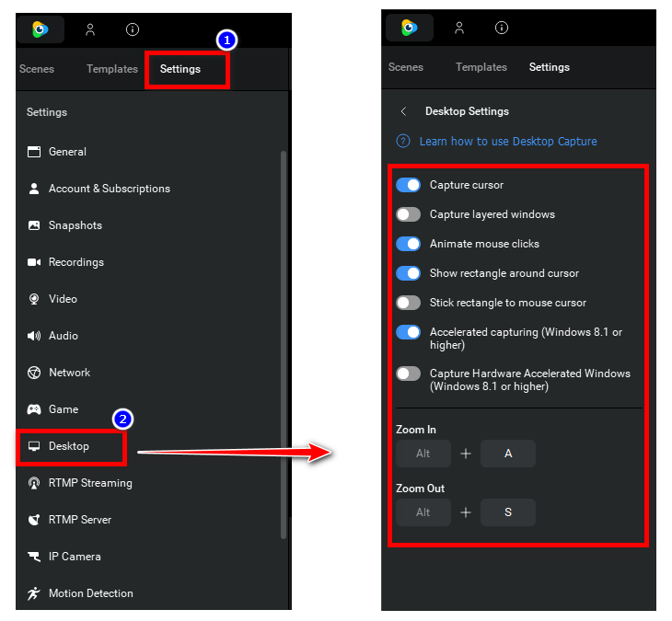672x621 pixels.
Task: Turn on Stick rectangle to mouse cursor
Action: click(x=408, y=303)
